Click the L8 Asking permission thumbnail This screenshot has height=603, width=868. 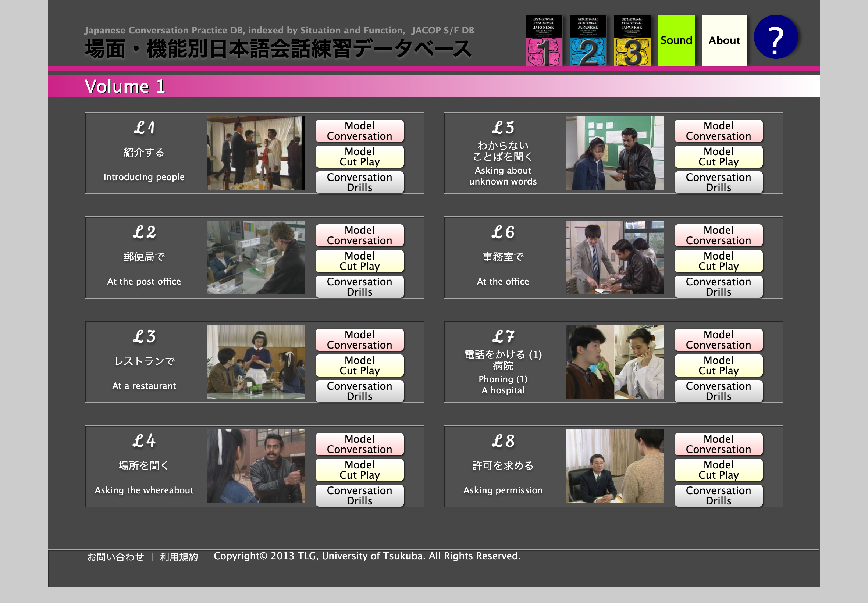pos(614,466)
